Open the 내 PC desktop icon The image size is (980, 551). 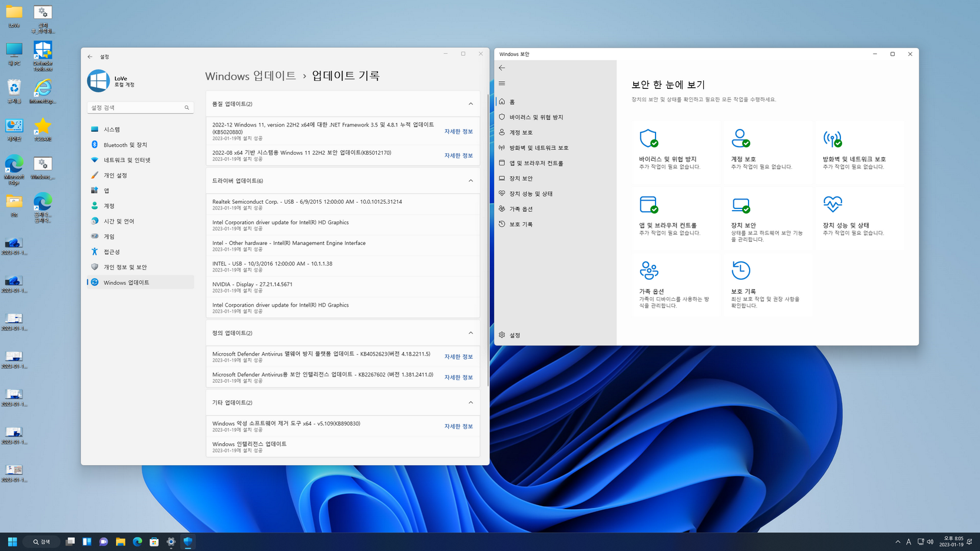click(x=14, y=54)
